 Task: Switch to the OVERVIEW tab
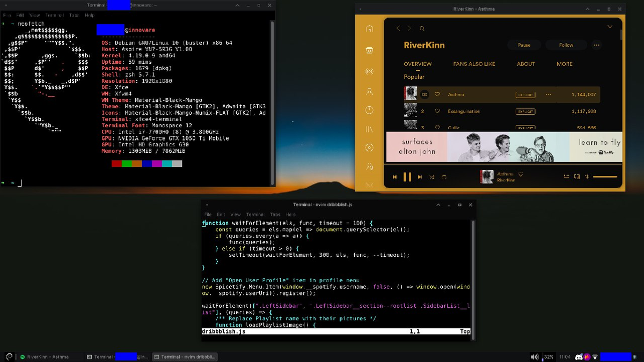click(x=418, y=64)
